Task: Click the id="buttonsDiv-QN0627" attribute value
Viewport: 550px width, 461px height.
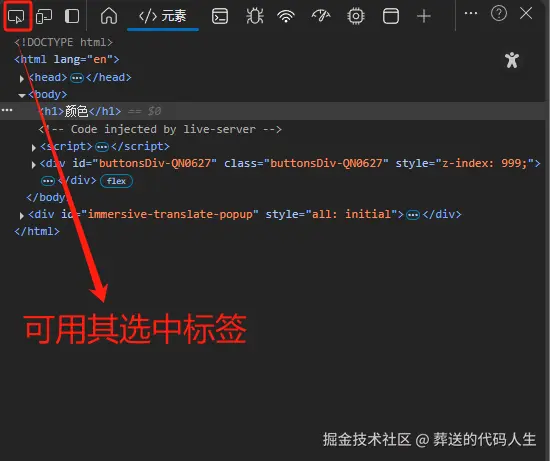Action: (x=154, y=163)
